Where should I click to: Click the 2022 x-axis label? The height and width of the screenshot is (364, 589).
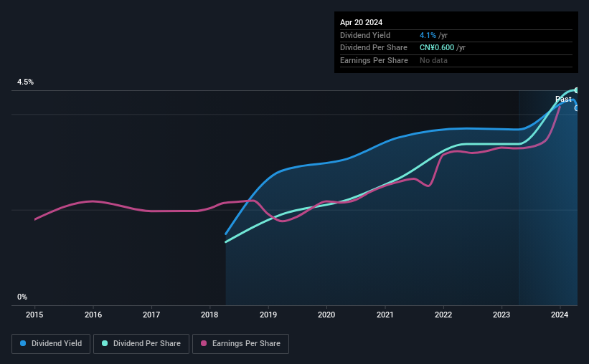tap(443, 315)
